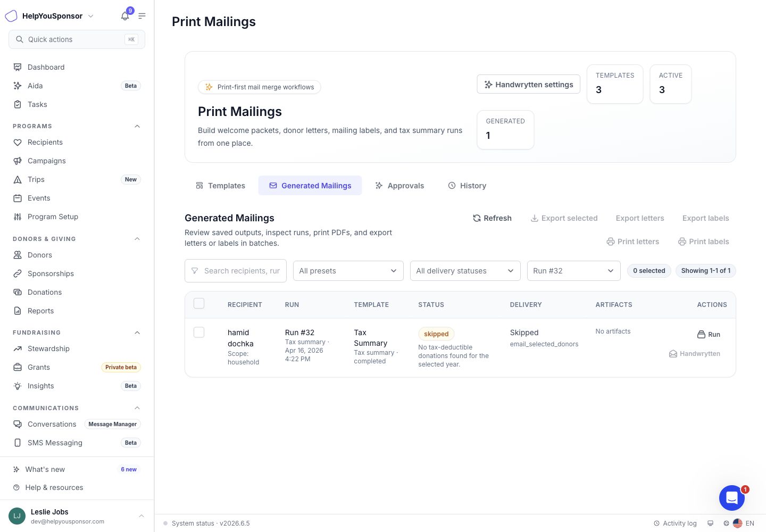Click the 'skipped' status badge

436,334
